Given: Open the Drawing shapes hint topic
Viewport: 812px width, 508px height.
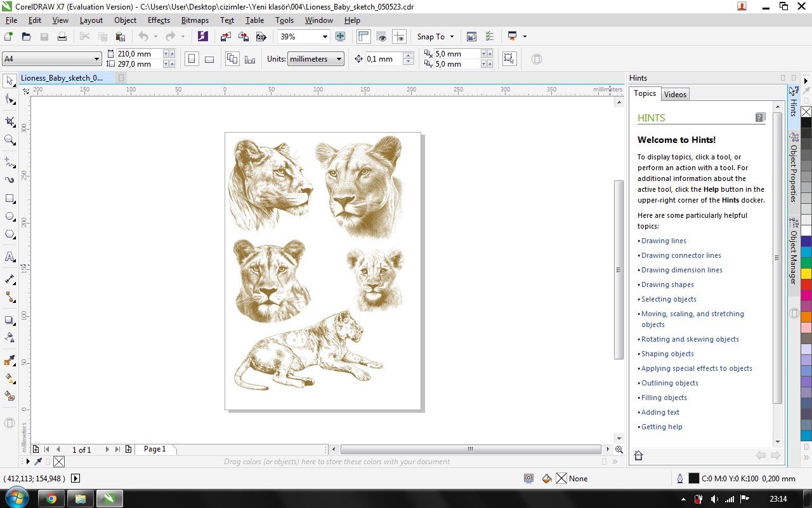Looking at the screenshot, I should pos(667,284).
